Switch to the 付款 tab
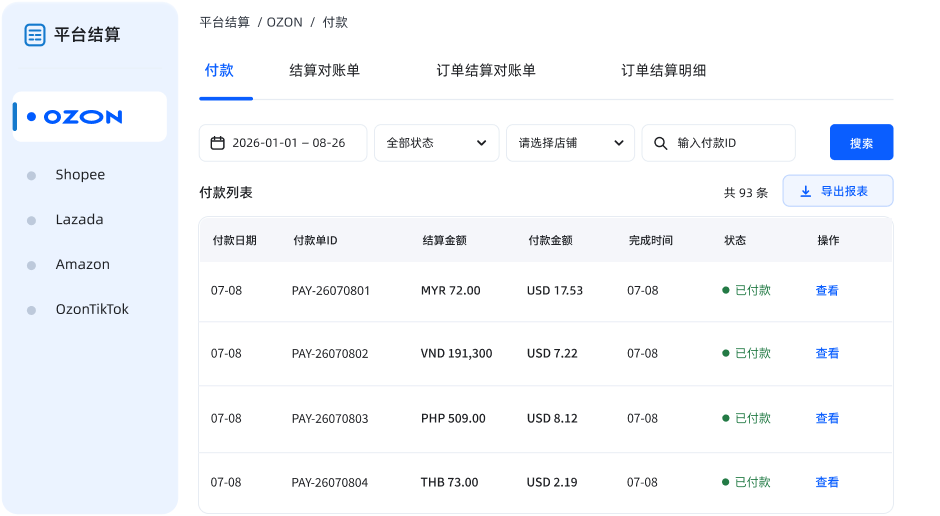 tap(219, 71)
